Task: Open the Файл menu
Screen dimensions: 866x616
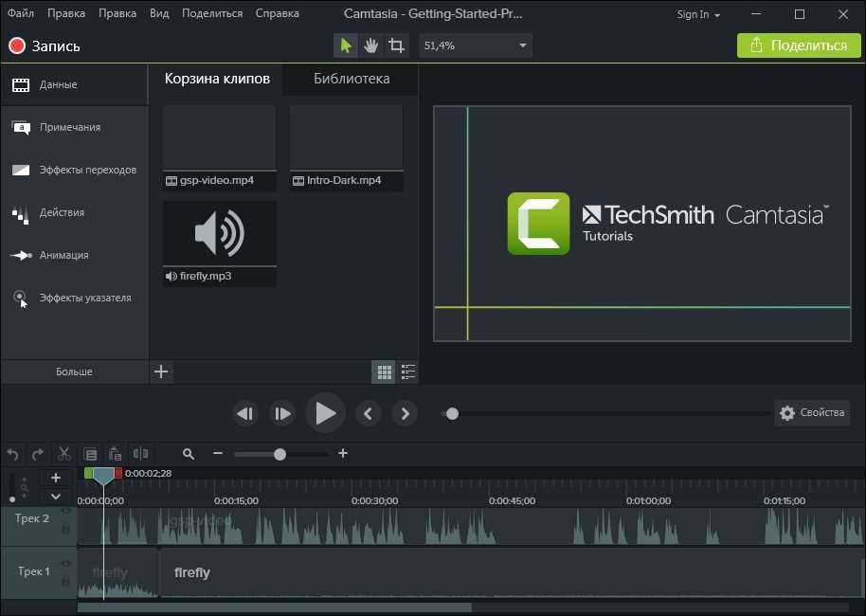Action: 20,13
